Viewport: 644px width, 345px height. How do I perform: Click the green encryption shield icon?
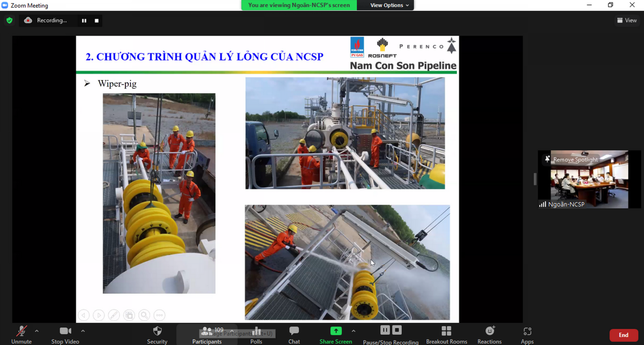[x=9, y=20]
